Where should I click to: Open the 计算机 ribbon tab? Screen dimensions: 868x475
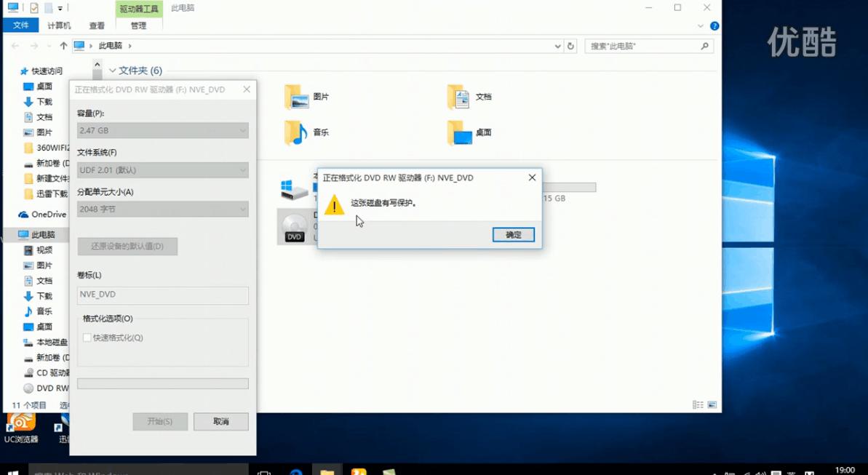(59, 25)
